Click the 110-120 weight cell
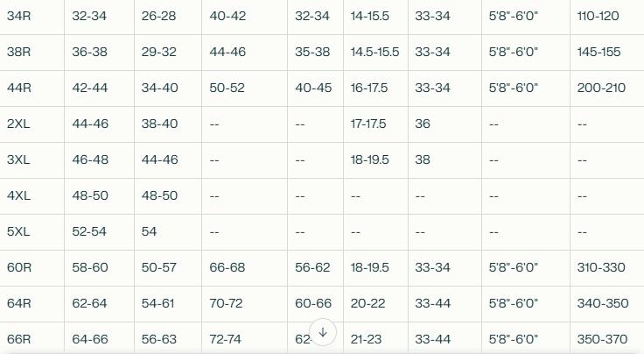 pos(598,16)
